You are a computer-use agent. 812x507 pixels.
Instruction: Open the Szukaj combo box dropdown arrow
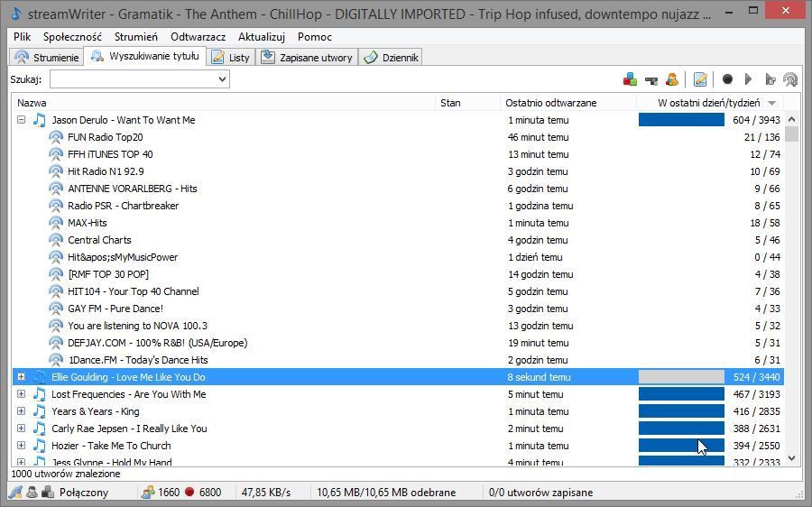point(222,79)
